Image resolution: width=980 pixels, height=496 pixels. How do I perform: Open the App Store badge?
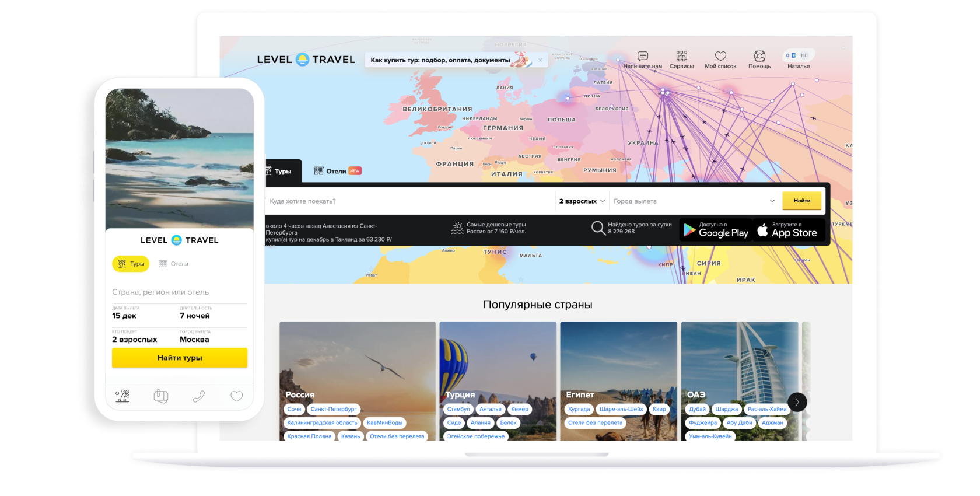789,230
